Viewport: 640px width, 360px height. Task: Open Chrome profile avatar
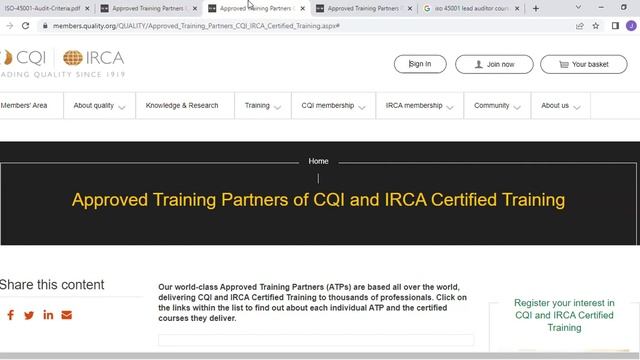(631, 26)
